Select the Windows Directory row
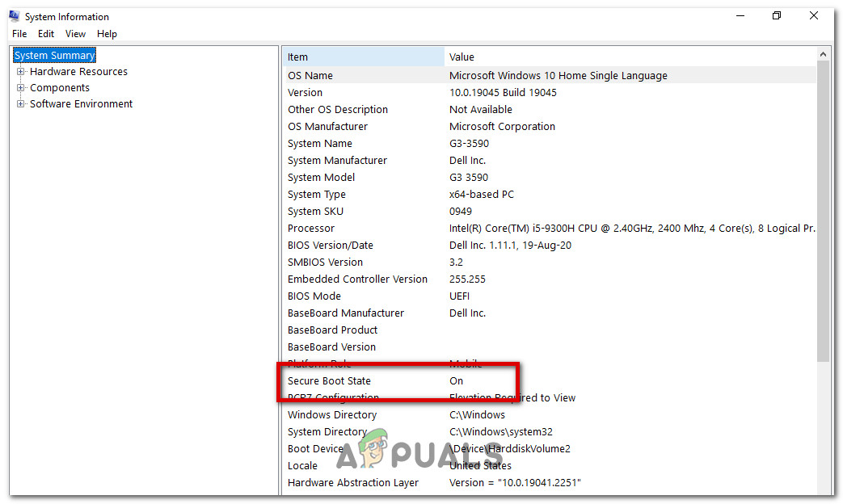Image resolution: width=843 pixels, height=504 pixels. pyautogui.click(x=550, y=415)
